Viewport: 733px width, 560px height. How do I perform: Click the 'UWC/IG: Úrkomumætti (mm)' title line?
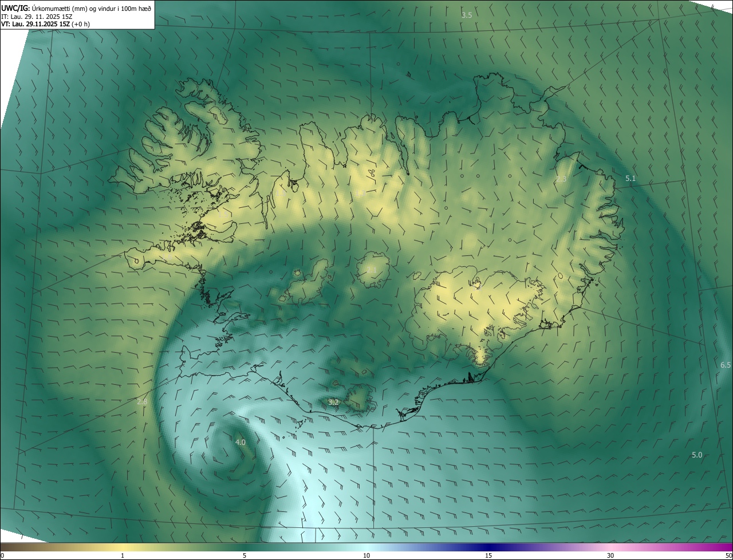point(76,7)
